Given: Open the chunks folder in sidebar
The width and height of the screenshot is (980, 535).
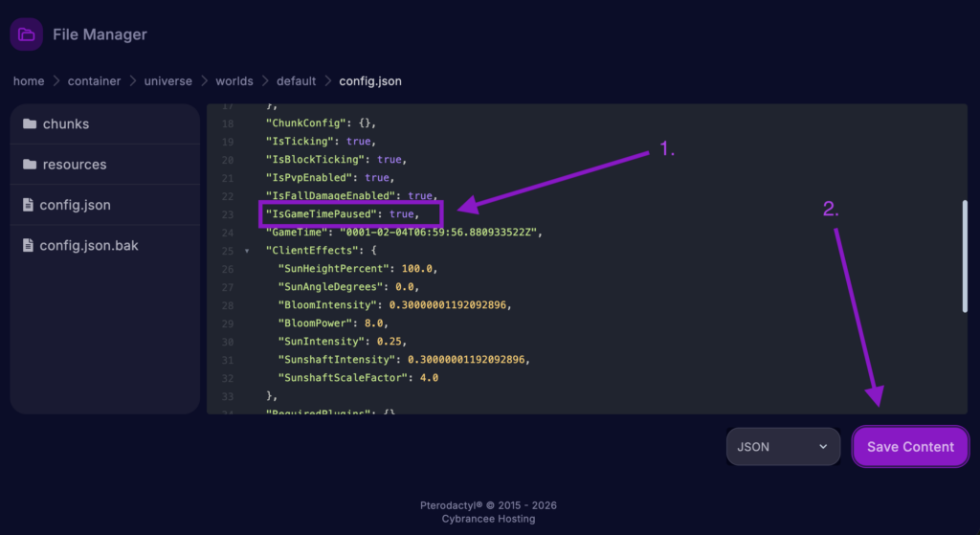Looking at the screenshot, I should (x=66, y=124).
